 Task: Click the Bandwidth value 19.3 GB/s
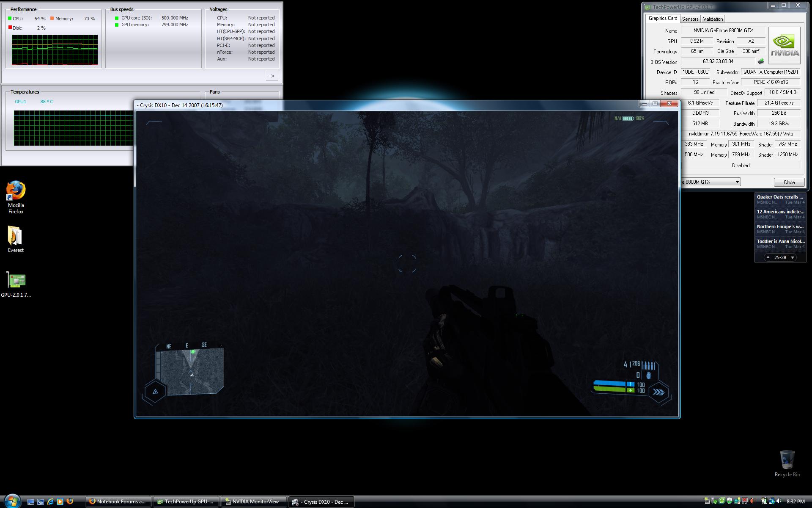779,124
